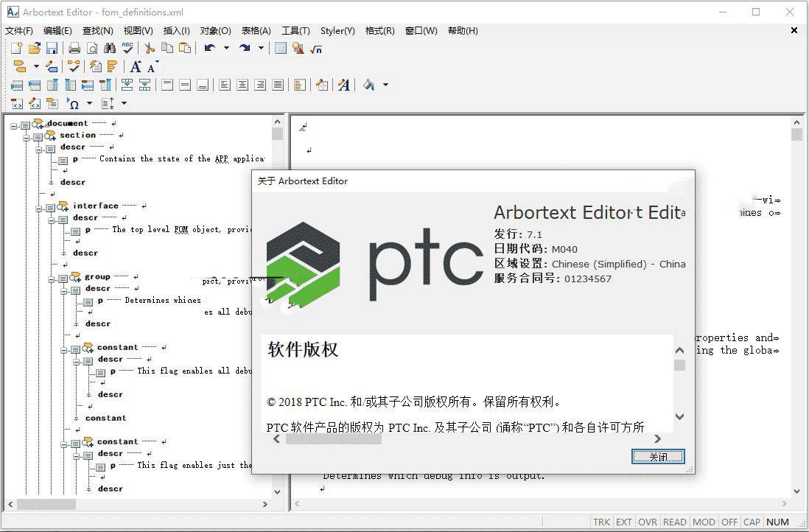The height and width of the screenshot is (532, 809).
Task: Open the 插入(I) menu
Action: pyautogui.click(x=176, y=30)
